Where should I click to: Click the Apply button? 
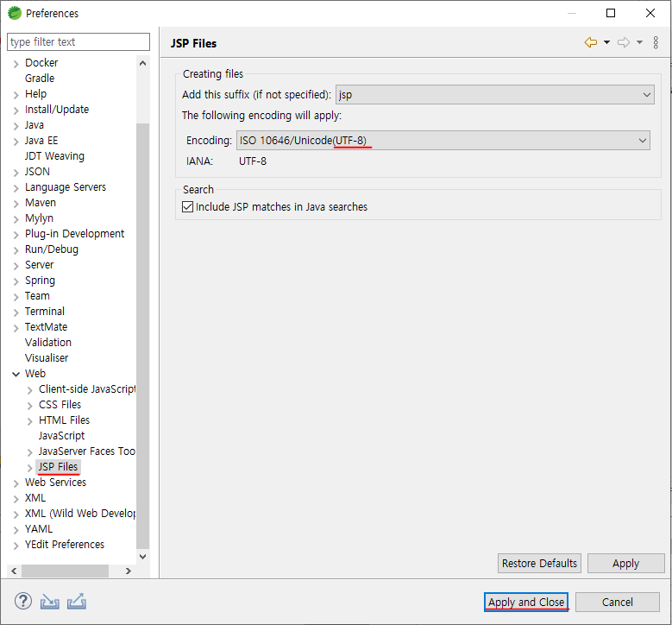[x=625, y=563]
